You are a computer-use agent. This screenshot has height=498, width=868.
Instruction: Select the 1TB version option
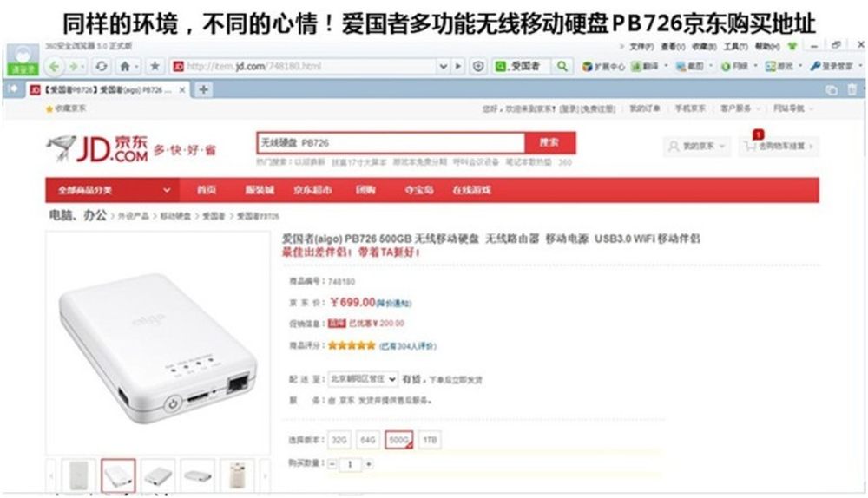point(430,440)
